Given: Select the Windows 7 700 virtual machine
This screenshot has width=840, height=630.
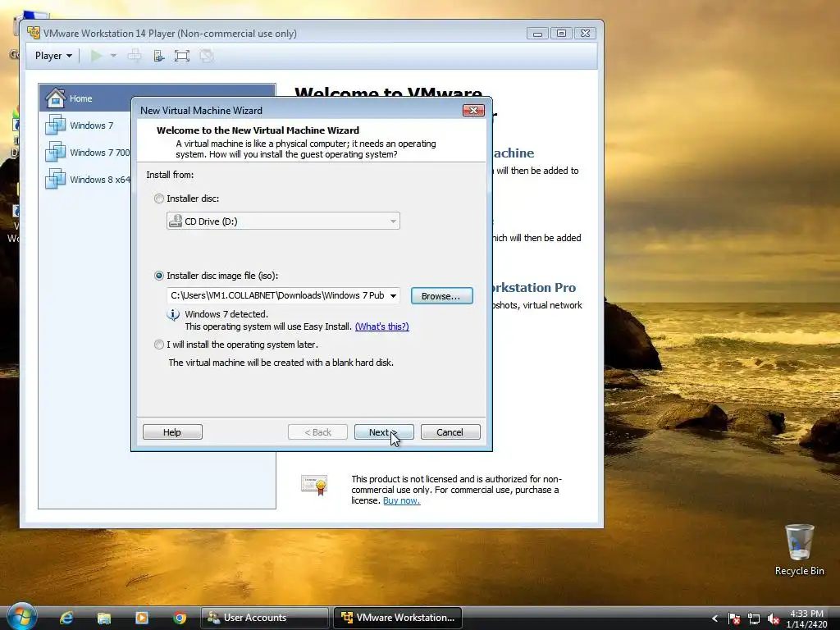Looking at the screenshot, I should pyautogui.click(x=99, y=153).
